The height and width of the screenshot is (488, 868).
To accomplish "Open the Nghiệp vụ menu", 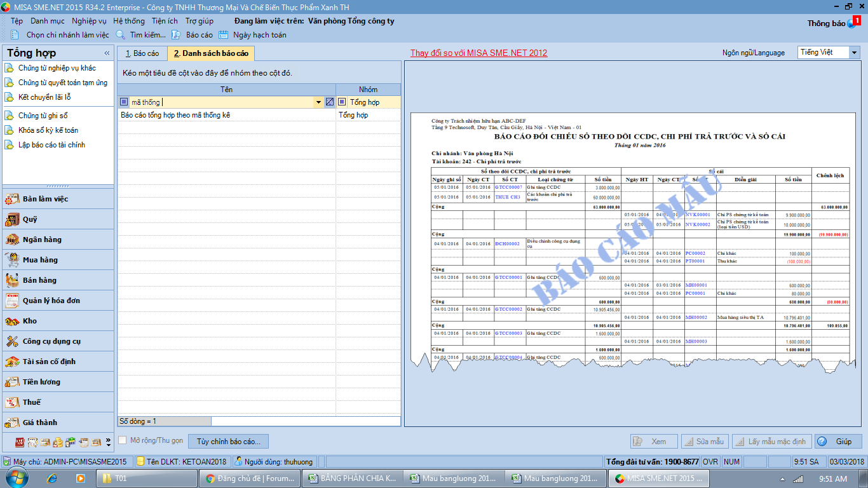I will tap(89, 21).
